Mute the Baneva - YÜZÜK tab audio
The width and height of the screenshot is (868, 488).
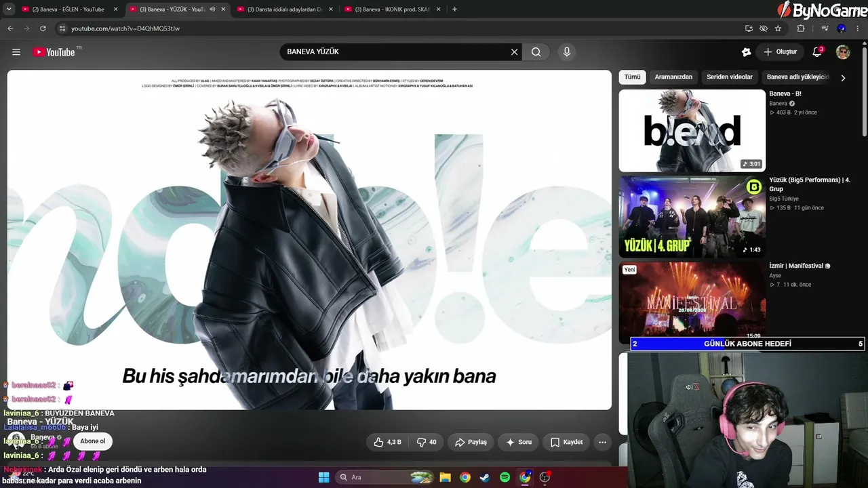(x=212, y=9)
